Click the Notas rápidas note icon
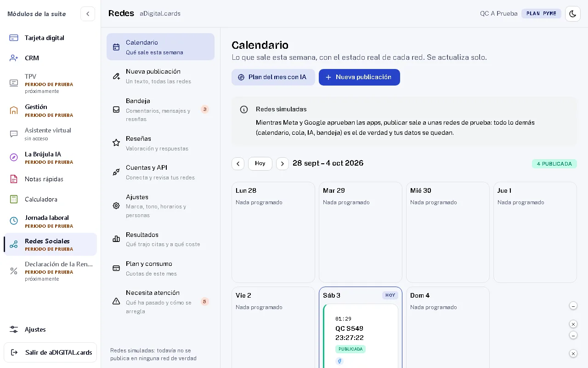The height and width of the screenshot is (368, 588). click(14, 179)
